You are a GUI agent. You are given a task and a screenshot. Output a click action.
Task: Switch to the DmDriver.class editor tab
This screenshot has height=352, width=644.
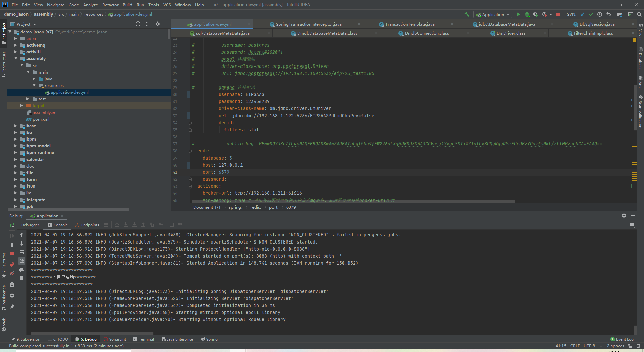(x=511, y=33)
